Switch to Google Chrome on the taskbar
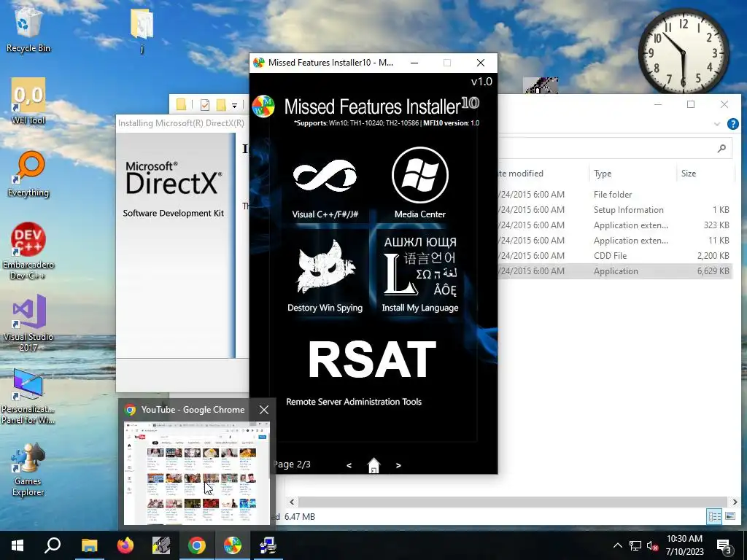The image size is (747, 560). coord(197,545)
